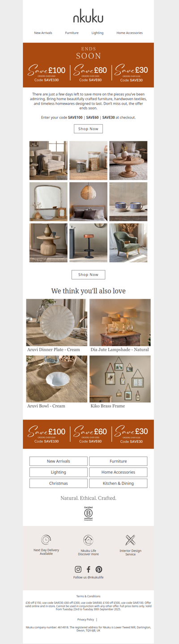Click the first Shop Now button
Image resolution: width=179 pixels, height=644 pixels.
pos(88,129)
